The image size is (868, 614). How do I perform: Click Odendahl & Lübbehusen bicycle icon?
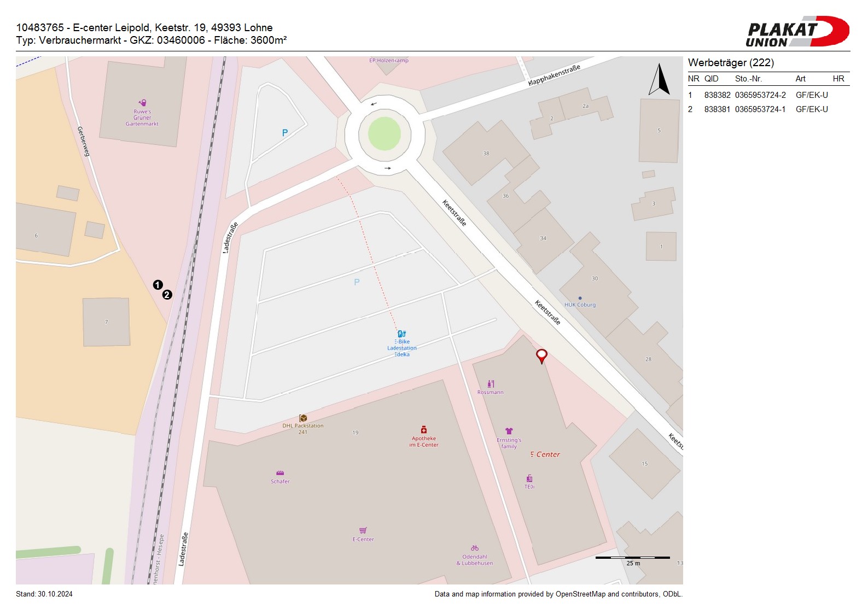[474, 548]
